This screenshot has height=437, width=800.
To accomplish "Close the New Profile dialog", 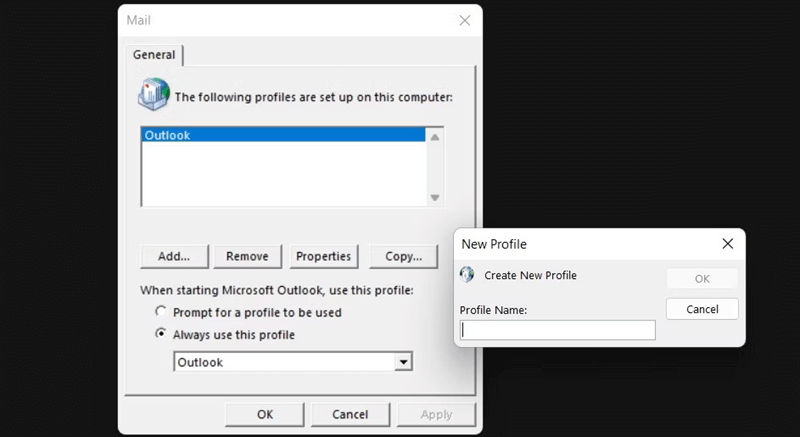I will 728,244.
